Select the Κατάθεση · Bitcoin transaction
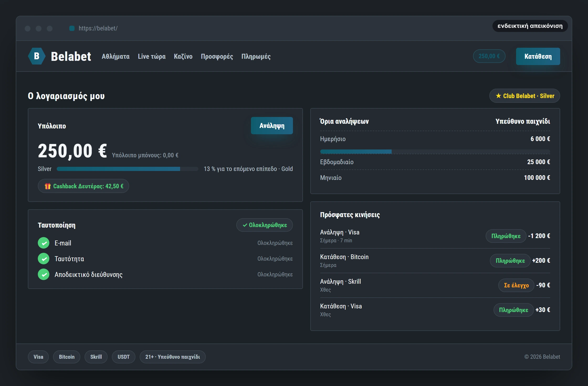Screen dimensions: 588x386 435,261
